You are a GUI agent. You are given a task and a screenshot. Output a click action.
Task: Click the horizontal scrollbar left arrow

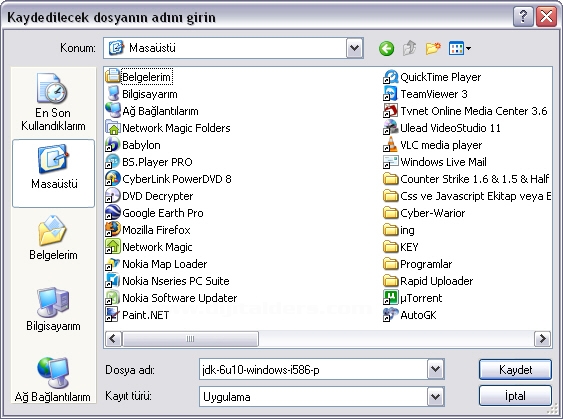pos(113,338)
